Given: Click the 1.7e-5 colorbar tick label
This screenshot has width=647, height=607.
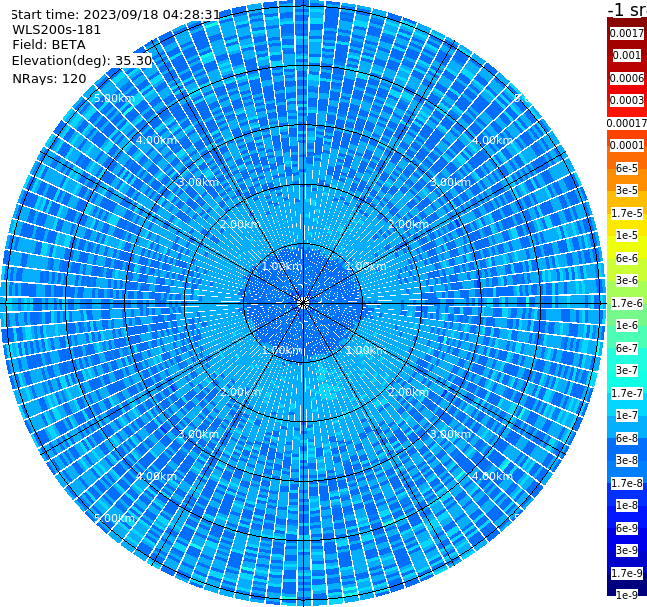Looking at the screenshot, I should click(x=627, y=213).
